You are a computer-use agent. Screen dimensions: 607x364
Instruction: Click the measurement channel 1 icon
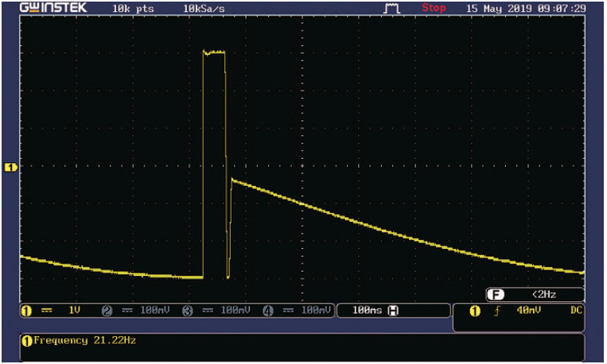pyautogui.click(x=27, y=341)
